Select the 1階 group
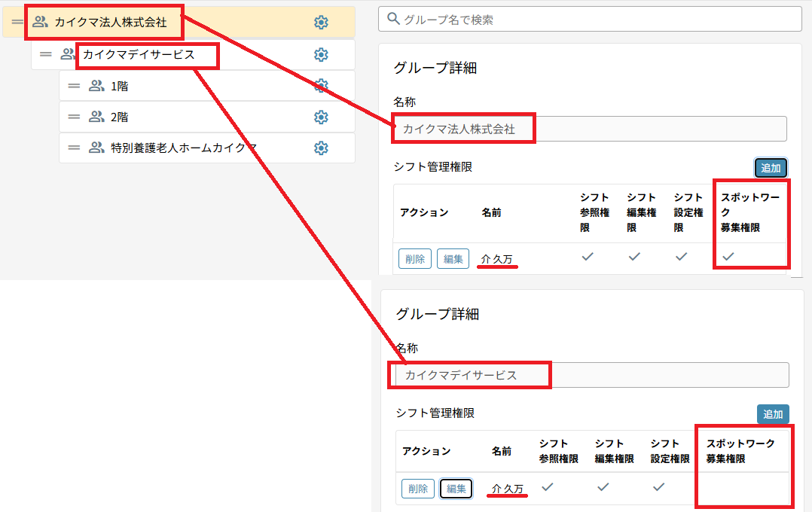The width and height of the screenshot is (812, 512). tap(120, 86)
